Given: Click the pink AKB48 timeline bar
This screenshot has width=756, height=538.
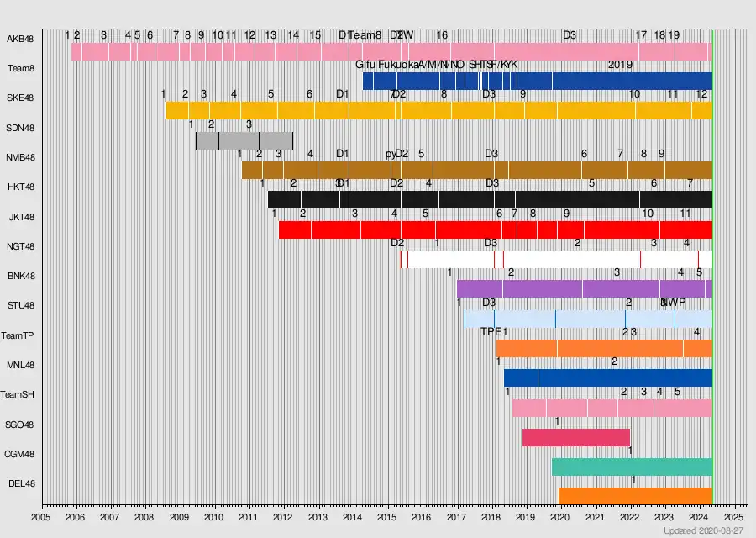Looking at the screenshot, I should click(x=391, y=51).
